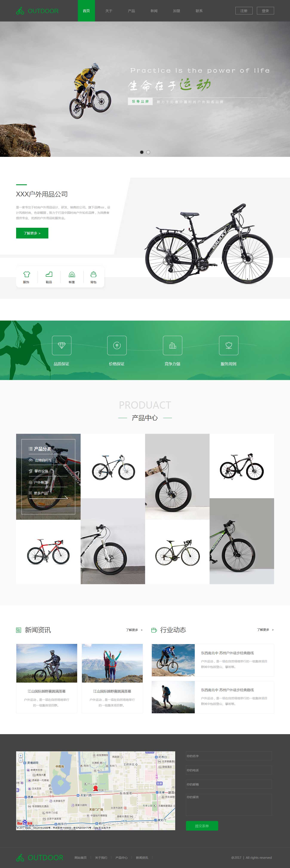This screenshot has width=290, height=868.
Task: Go to the 新闻 navigation tab
Action: click(x=154, y=11)
